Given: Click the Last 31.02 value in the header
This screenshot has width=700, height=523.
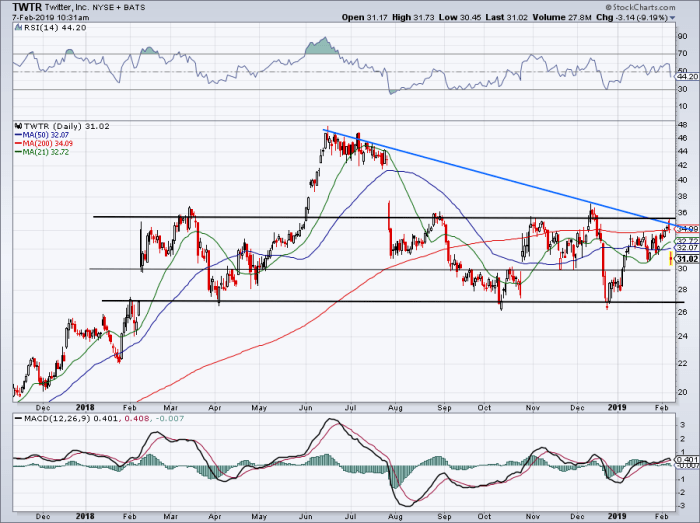Looking at the screenshot, I should click(x=507, y=17).
